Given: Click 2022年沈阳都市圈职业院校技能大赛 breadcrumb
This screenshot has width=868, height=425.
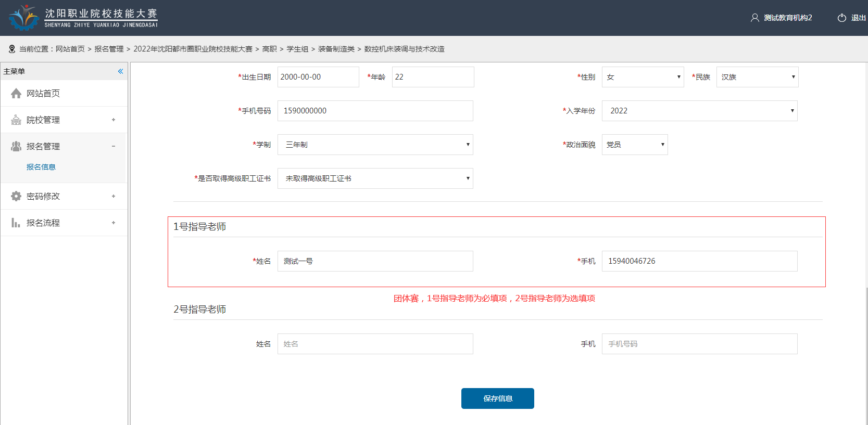Looking at the screenshot, I should click(193, 49).
